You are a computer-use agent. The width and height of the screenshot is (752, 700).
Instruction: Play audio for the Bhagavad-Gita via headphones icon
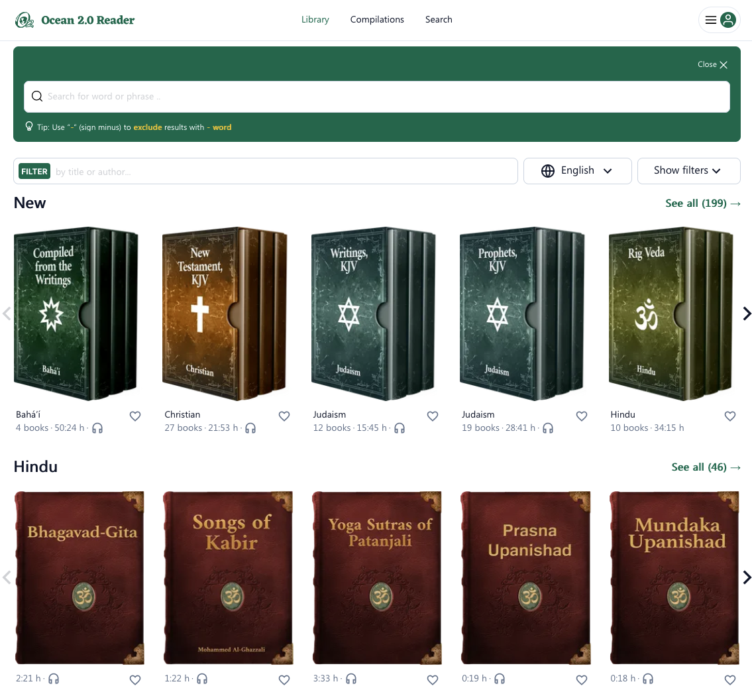pos(54,679)
